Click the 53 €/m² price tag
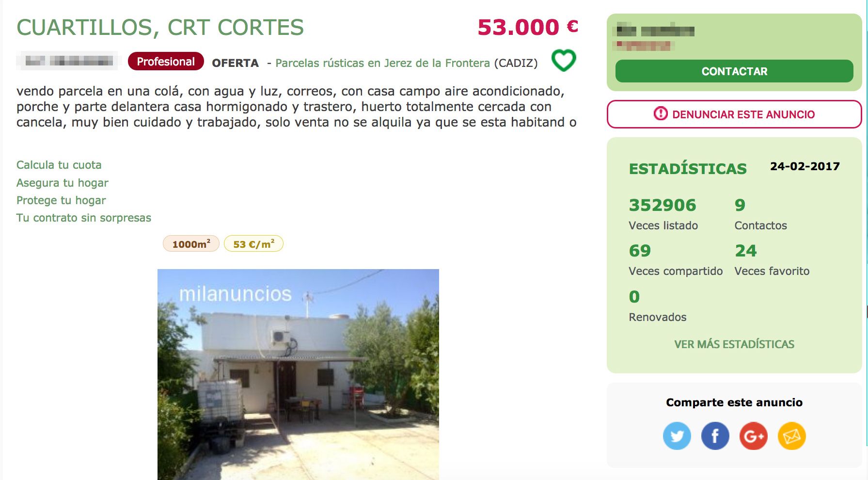The width and height of the screenshot is (868, 480). coord(253,244)
